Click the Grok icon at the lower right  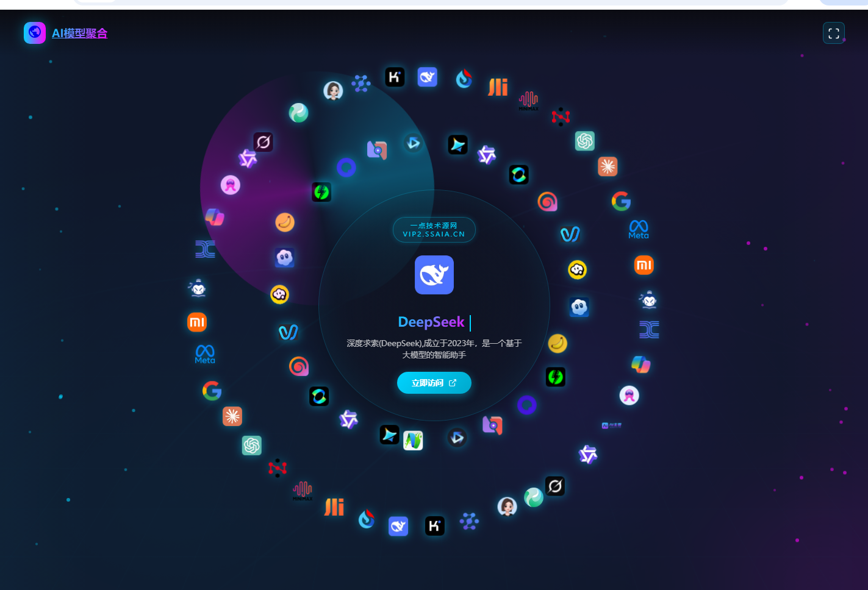(x=554, y=486)
